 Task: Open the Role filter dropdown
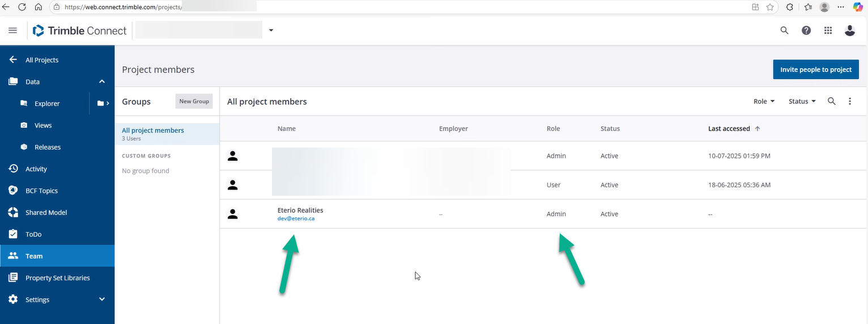coord(764,102)
